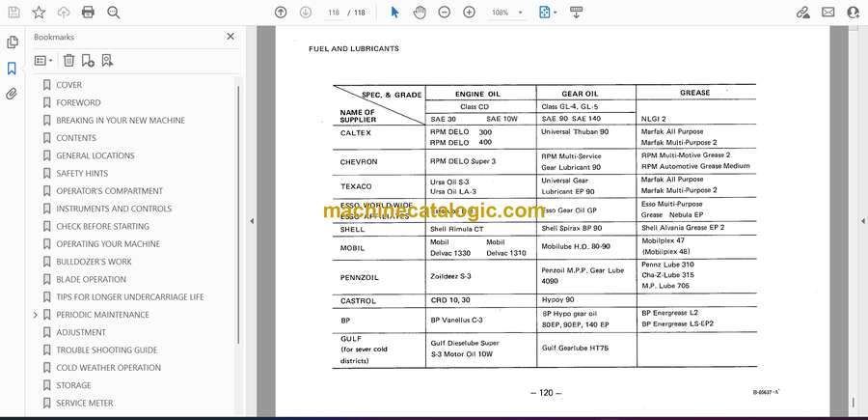Screen dimensions: 868x420
Task: Open the COVER bookmark
Action: [x=68, y=85]
